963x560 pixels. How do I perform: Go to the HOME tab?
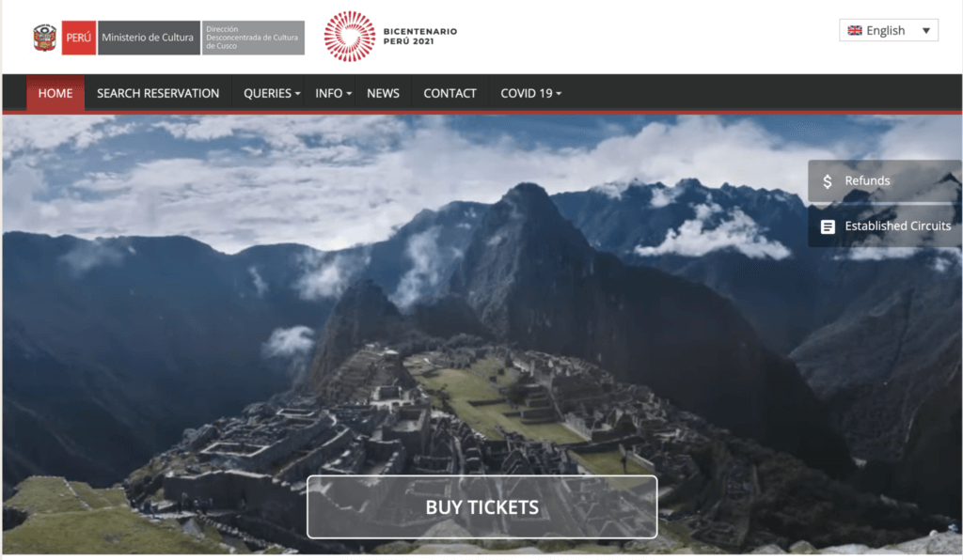[x=55, y=93]
